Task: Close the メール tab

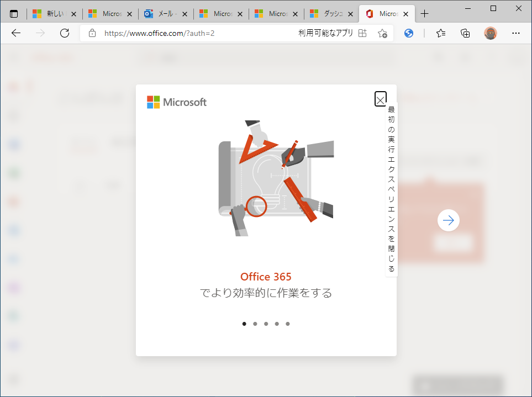Action: (185, 14)
